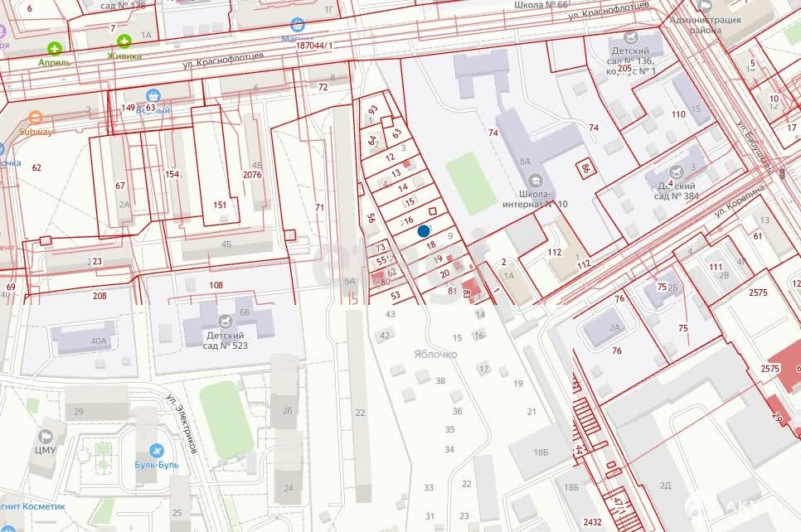
Task: Open the Детский сад № 523 marker icon
Action: click(x=224, y=321)
